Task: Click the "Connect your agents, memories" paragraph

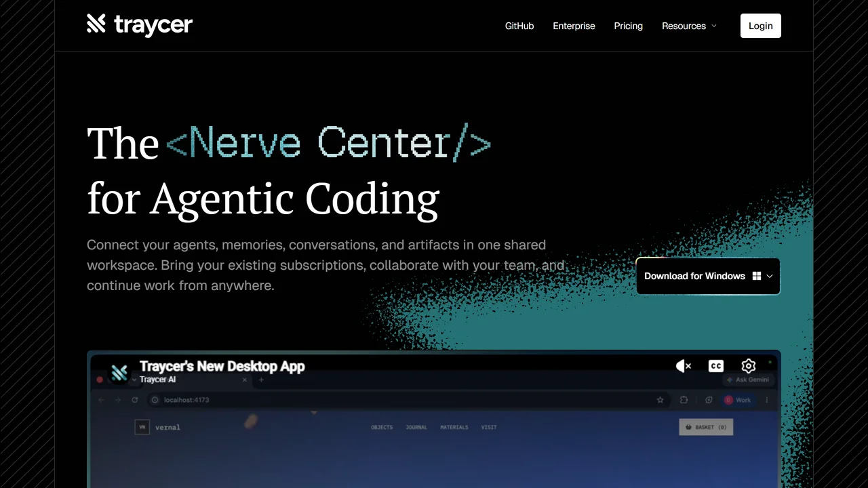Action: tap(325, 265)
